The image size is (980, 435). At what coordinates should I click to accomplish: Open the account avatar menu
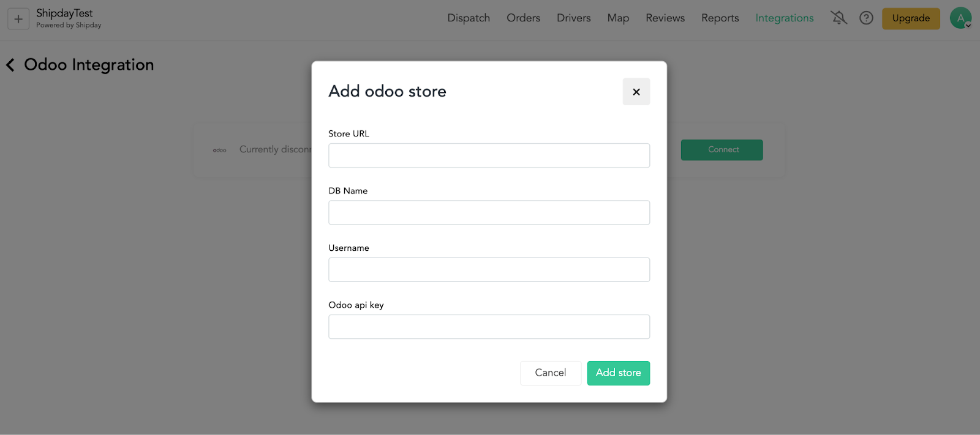pyautogui.click(x=960, y=18)
